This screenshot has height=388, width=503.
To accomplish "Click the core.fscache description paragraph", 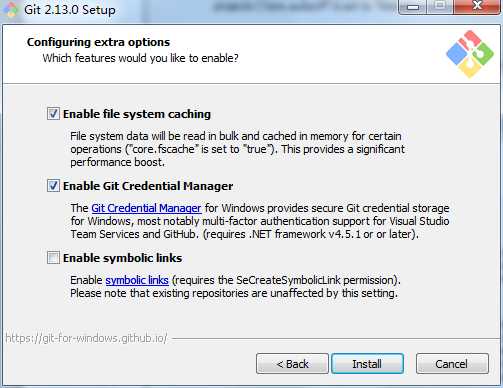I will click(237, 149).
